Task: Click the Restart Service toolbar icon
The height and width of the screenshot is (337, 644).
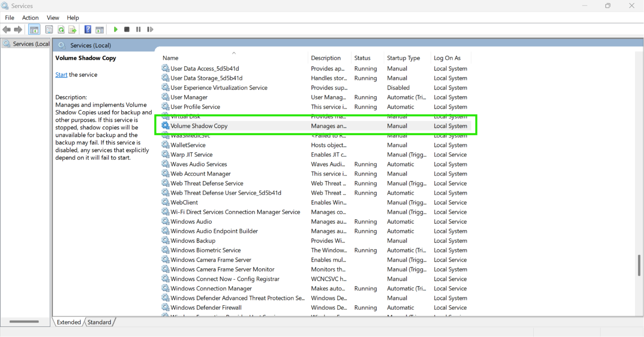Action: point(150,30)
